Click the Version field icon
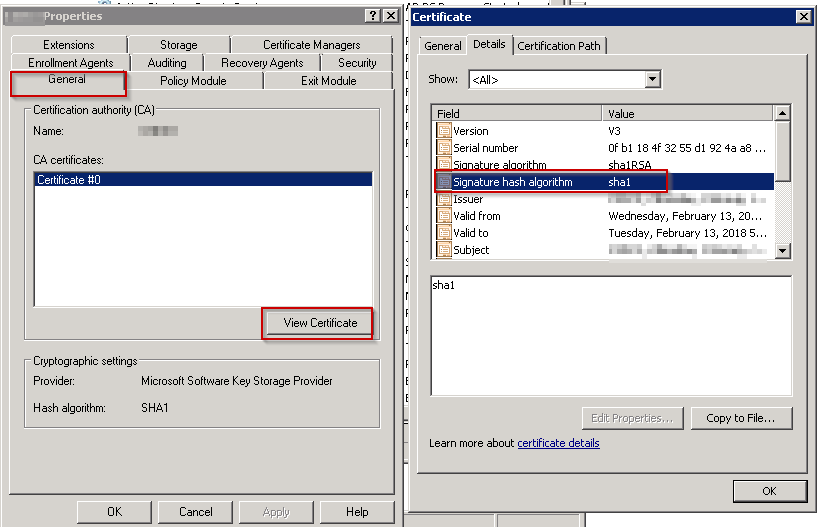817x527 pixels. coord(444,131)
